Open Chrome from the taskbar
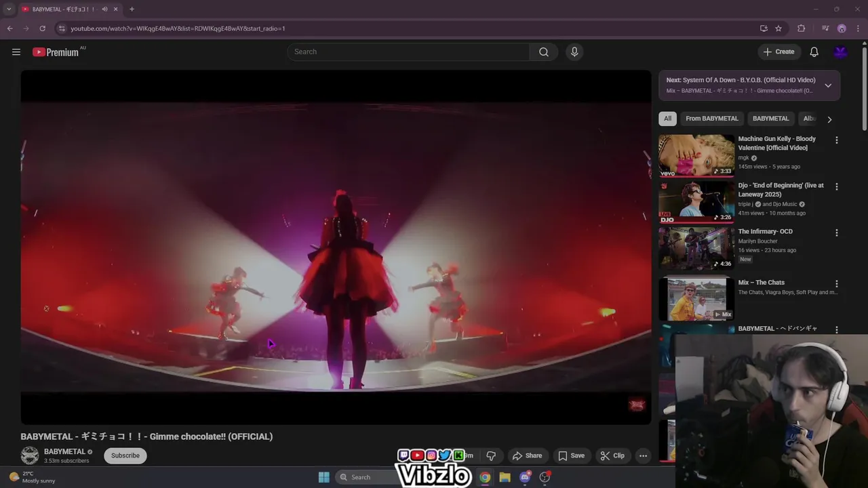 485,477
